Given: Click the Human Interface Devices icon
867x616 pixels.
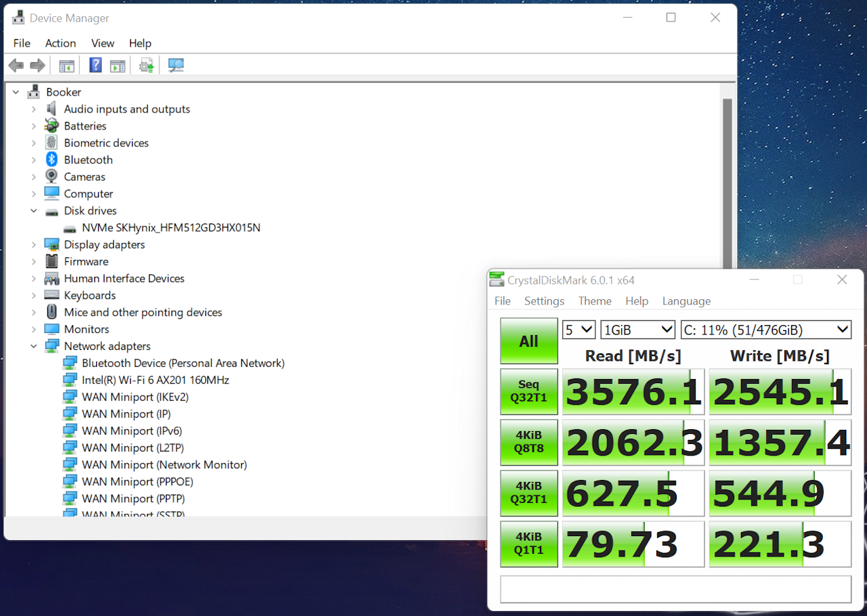Looking at the screenshot, I should 51,278.
